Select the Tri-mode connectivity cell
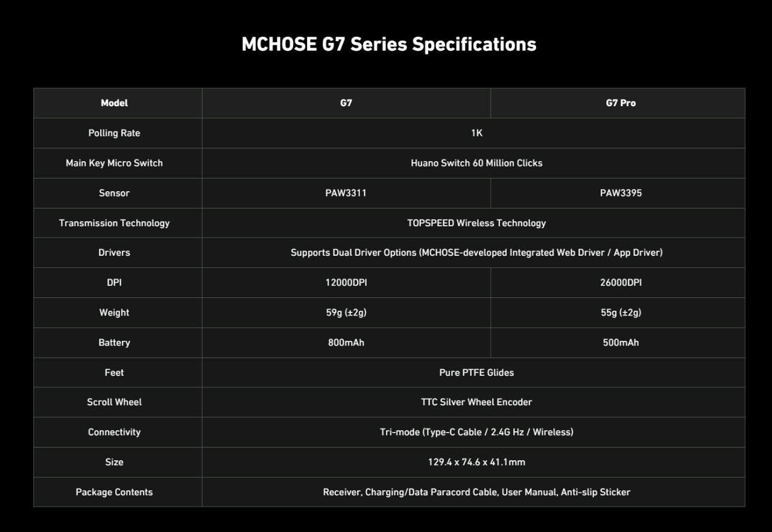The width and height of the screenshot is (772, 532). tap(476, 432)
